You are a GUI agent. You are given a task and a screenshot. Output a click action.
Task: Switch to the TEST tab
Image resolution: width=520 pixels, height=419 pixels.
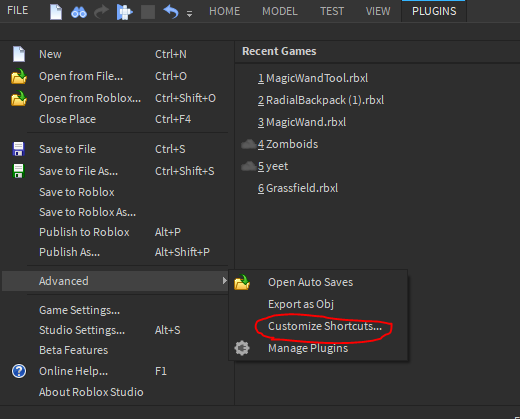coord(332,11)
